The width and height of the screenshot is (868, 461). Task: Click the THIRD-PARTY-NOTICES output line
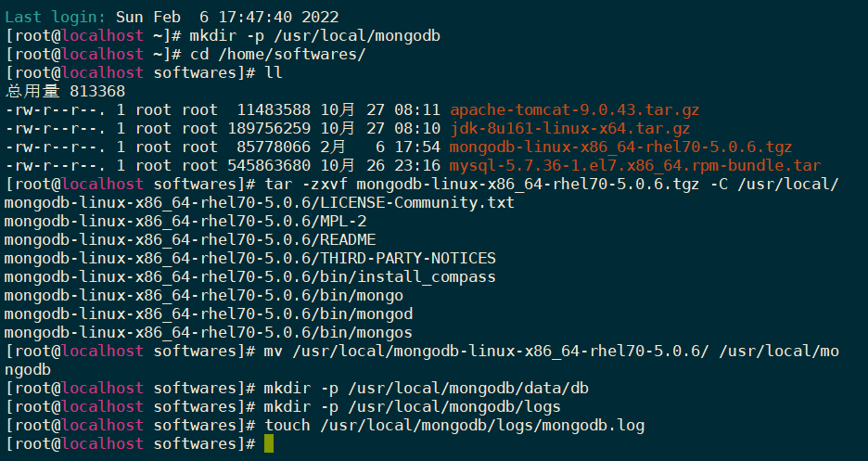249,258
